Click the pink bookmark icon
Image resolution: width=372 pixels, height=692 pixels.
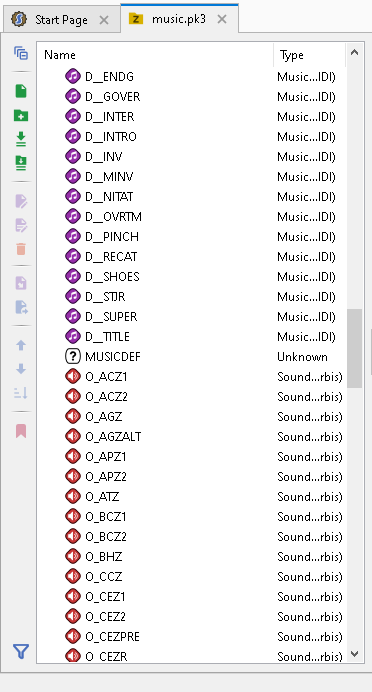coord(21,431)
